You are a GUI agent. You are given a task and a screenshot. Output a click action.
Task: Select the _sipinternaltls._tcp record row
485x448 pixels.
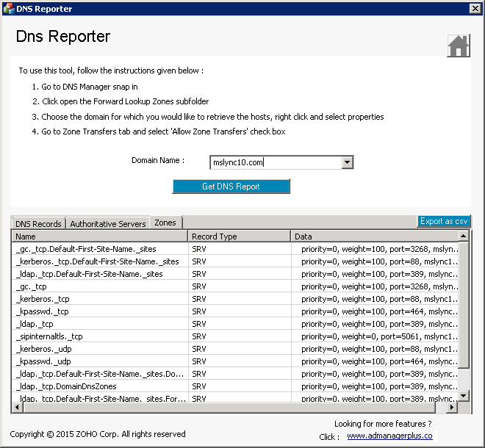tap(49, 336)
